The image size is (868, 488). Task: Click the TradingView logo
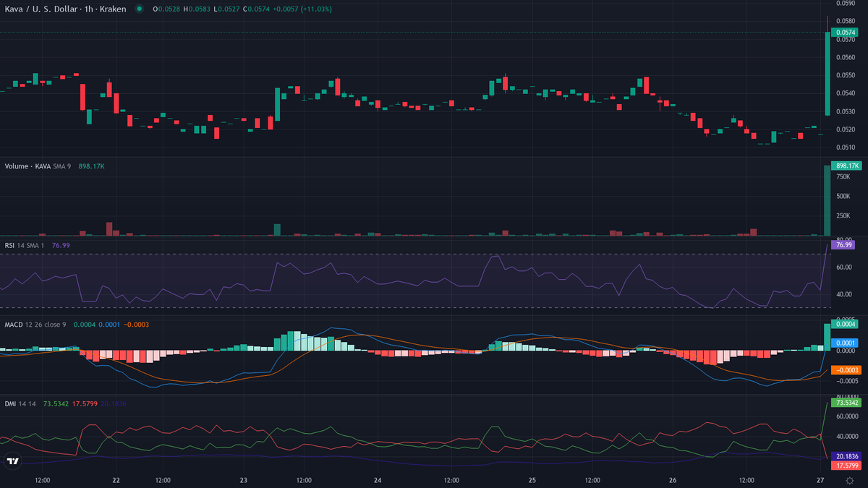pyautogui.click(x=12, y=461)
